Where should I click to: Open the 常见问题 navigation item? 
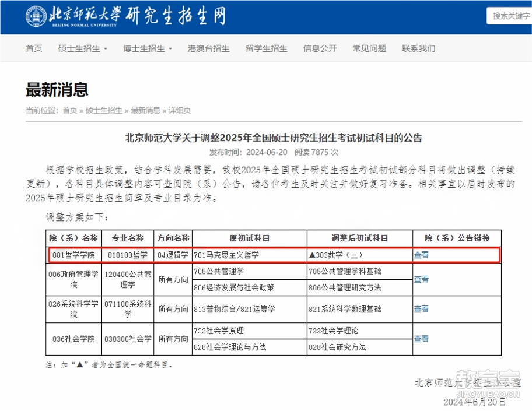coord(369,48)
